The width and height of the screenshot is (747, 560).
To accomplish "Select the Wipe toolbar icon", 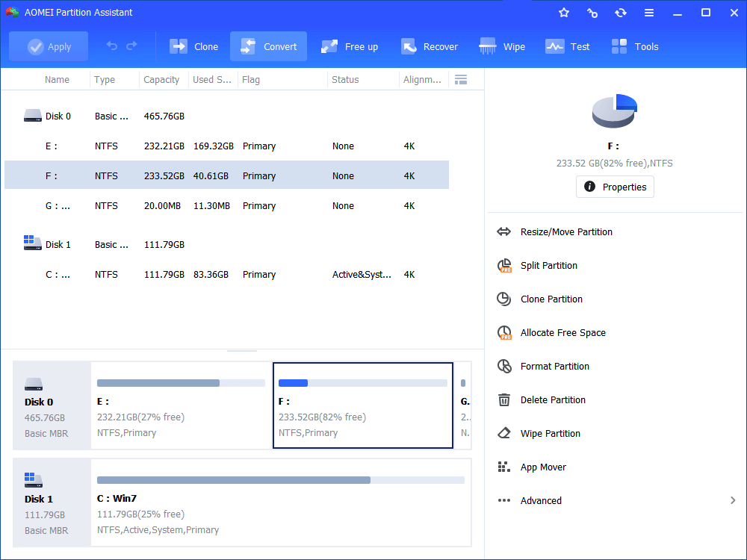I will pyautogui.click(x=489, y=46).
